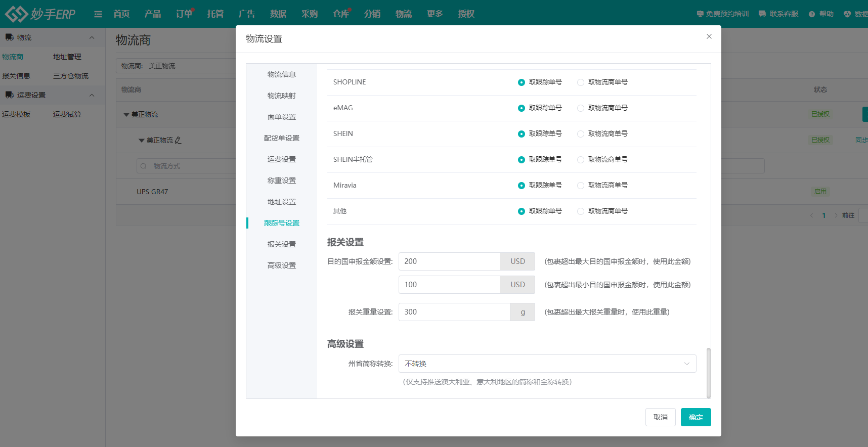Screen dimensions: 868x447
Task: Select 取跟踪单号 for eMAG
Action: 521,108
